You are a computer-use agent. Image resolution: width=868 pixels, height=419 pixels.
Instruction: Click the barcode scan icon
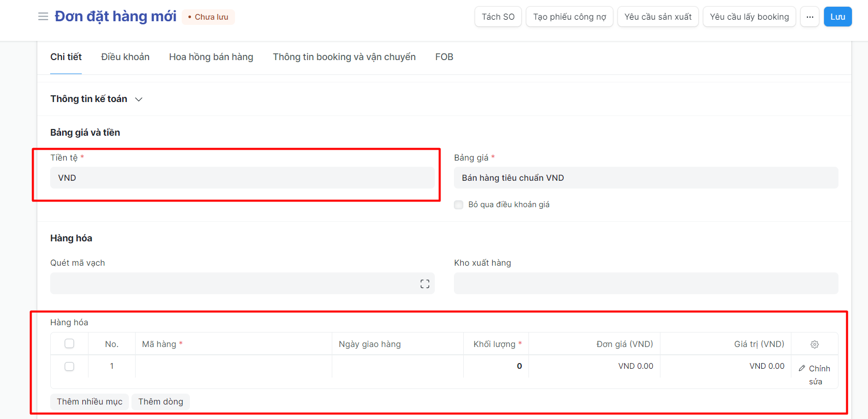tap(424, 284)
